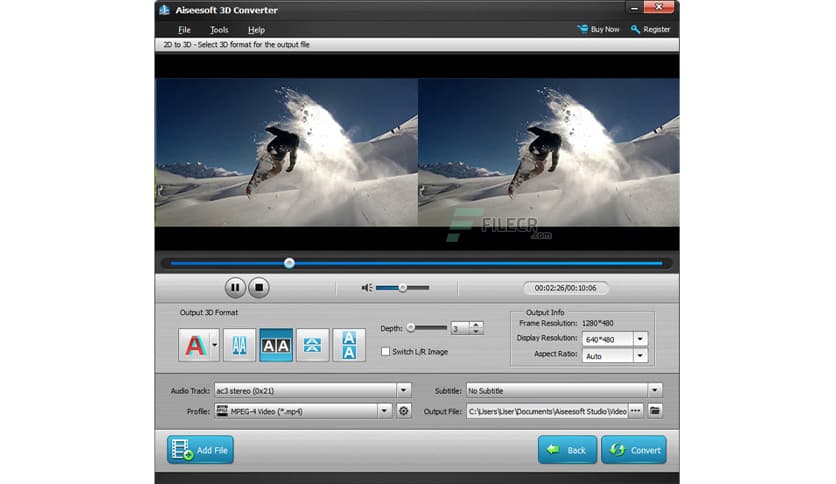Expand the Anaglyph format options arrow

tap(214, 345)
